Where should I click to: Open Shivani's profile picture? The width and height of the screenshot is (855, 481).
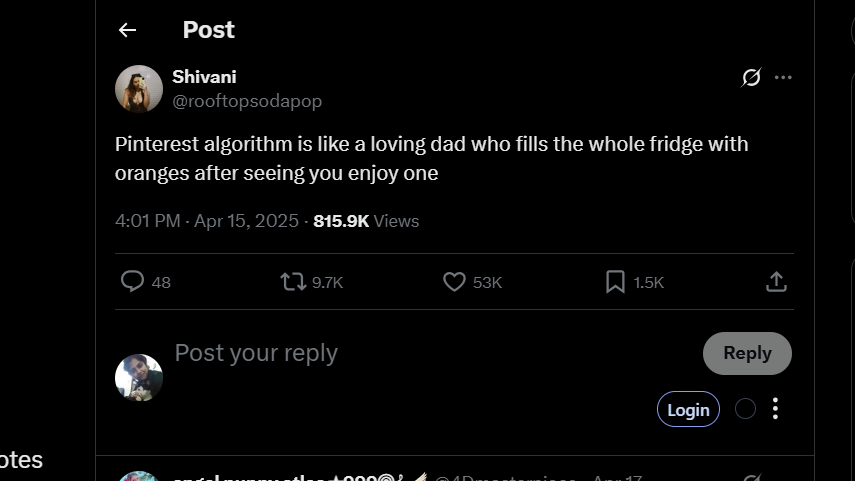tap(139, 89)
